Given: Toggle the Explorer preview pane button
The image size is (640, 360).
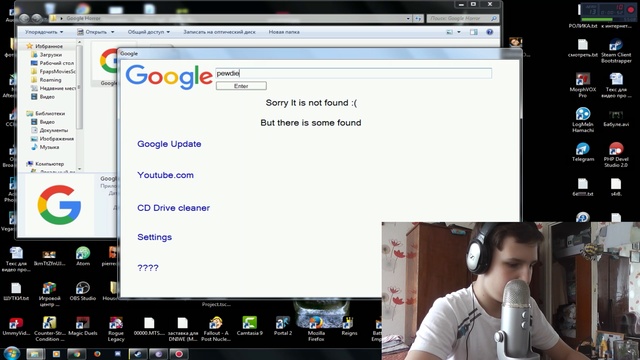Looking at the screenshot, I should pos(473,32).
